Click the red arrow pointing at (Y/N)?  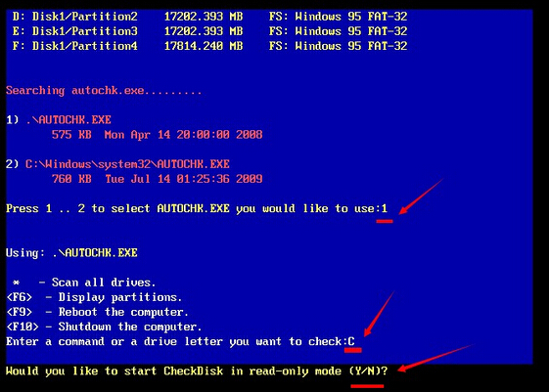pos(435,358)
